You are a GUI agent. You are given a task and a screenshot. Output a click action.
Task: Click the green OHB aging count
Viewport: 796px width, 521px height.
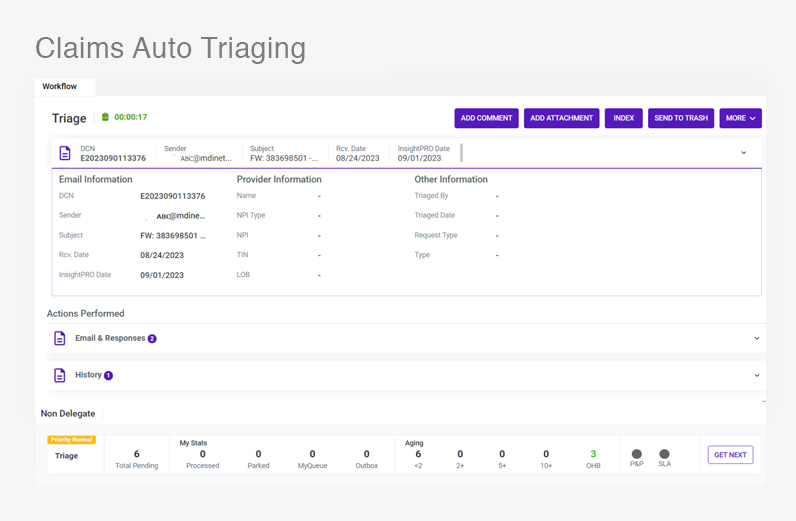pyautogui.click(x=593, y=454)
